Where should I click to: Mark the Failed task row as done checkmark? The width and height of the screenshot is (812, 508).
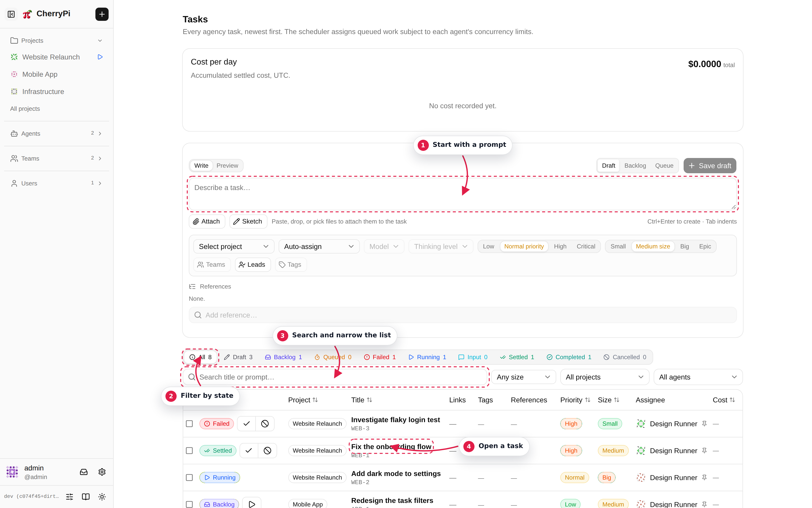point(246,424)
